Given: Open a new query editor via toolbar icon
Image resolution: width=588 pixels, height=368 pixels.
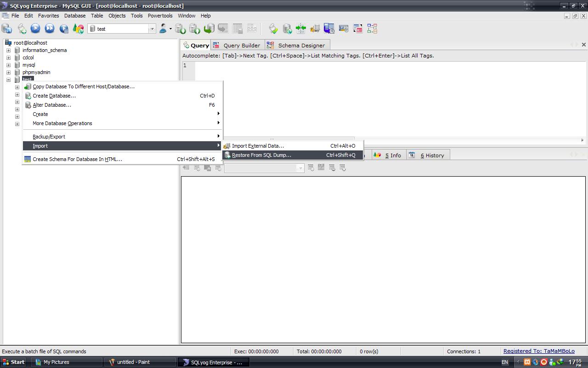Looking at the screenshot, I should pos(22,29).
